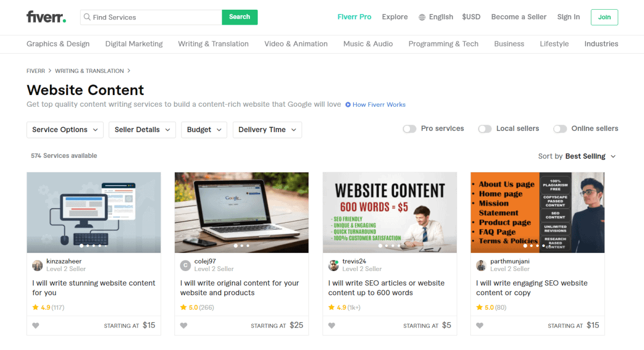Click the FIVERR breadcrumb link
This screenshot has height=350, width=644.
[x=36, y=71]
